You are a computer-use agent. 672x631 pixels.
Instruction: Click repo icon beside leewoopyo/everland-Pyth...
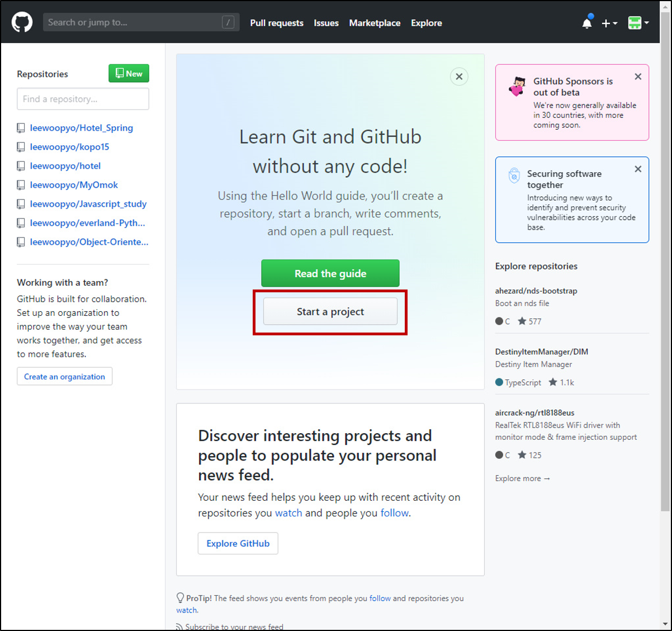click(21, 223)
